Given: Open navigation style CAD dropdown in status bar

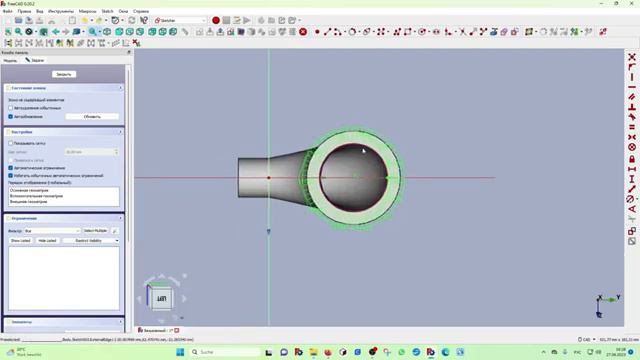Looking at the screenshot, I should 587,340.
